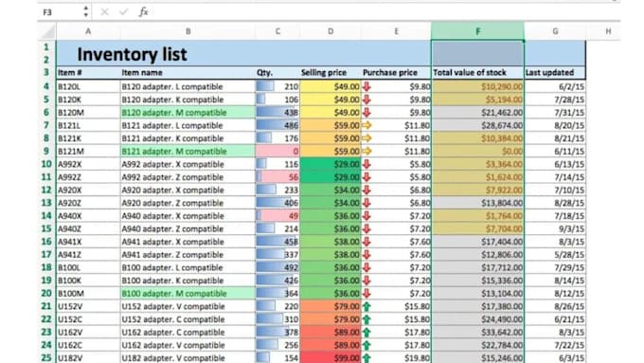The width and height of the screenshot is (644, 363).
Task: Click the 'Item #' header cell
Action: 88,73
